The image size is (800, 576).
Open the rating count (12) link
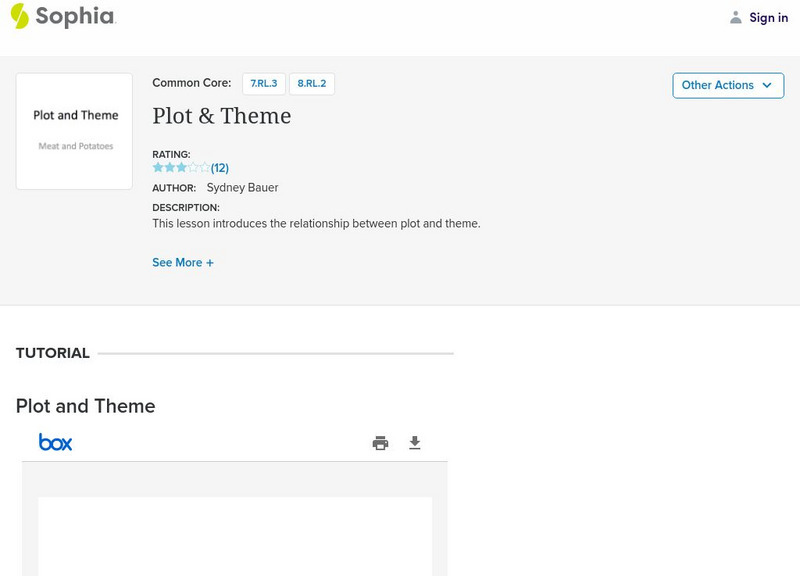pyautogui.click(x=220, y=168)
